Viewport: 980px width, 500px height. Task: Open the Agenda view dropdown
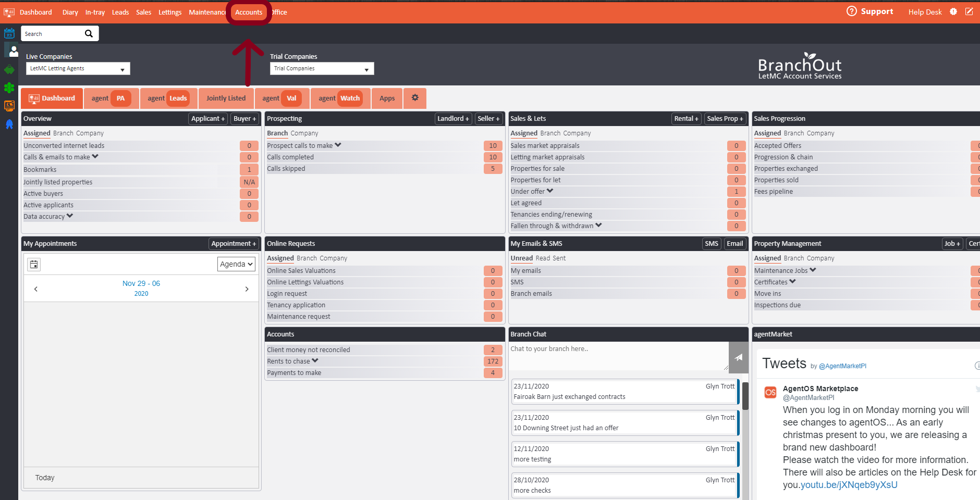point(236,264)
